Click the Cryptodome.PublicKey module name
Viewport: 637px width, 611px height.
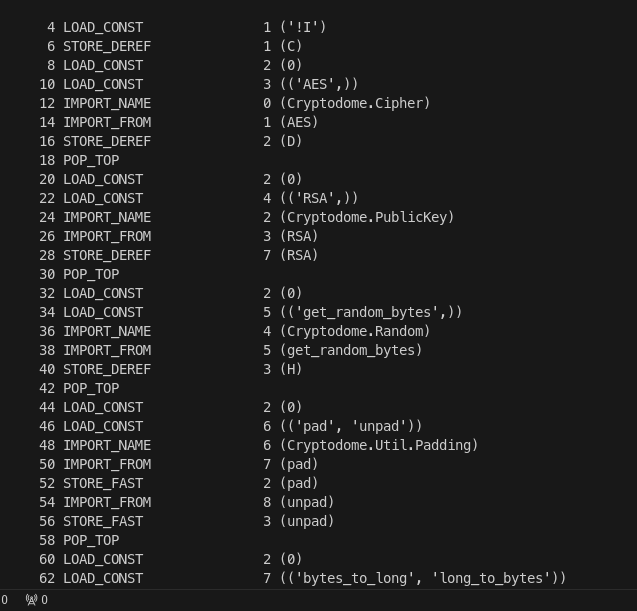pos(367,217)
